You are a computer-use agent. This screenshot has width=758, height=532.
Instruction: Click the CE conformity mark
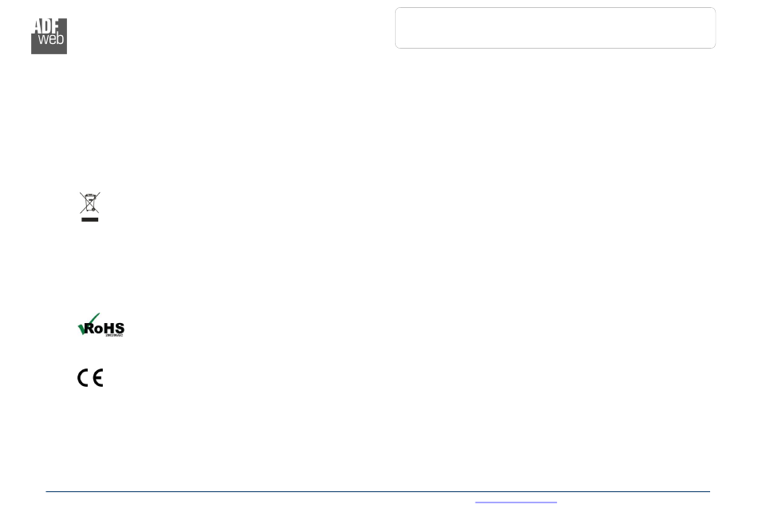tap(90, 377)
